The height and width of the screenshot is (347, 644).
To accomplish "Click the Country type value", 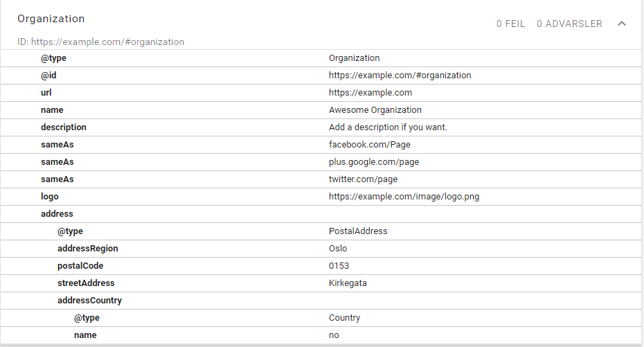I will 344,318.
